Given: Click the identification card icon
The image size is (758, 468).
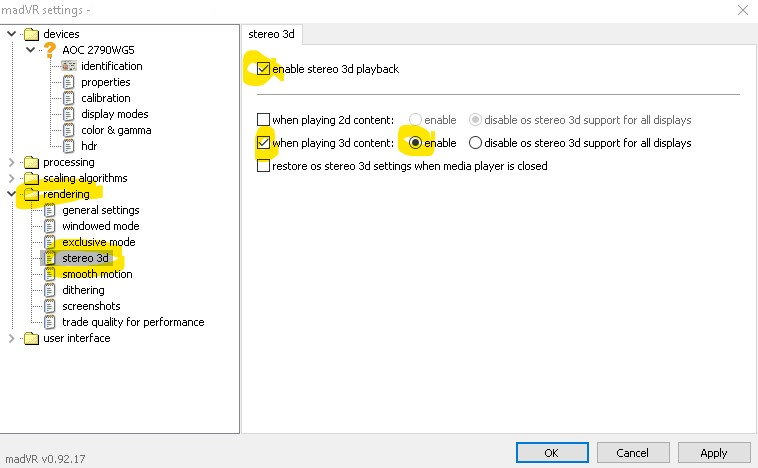Looking at the screenshot, I should click(x=69, y=66).
